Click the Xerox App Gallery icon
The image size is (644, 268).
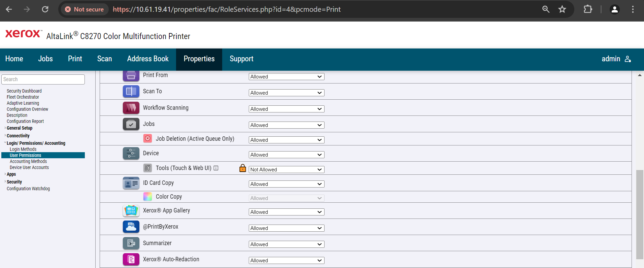click(x=131, y=211)
